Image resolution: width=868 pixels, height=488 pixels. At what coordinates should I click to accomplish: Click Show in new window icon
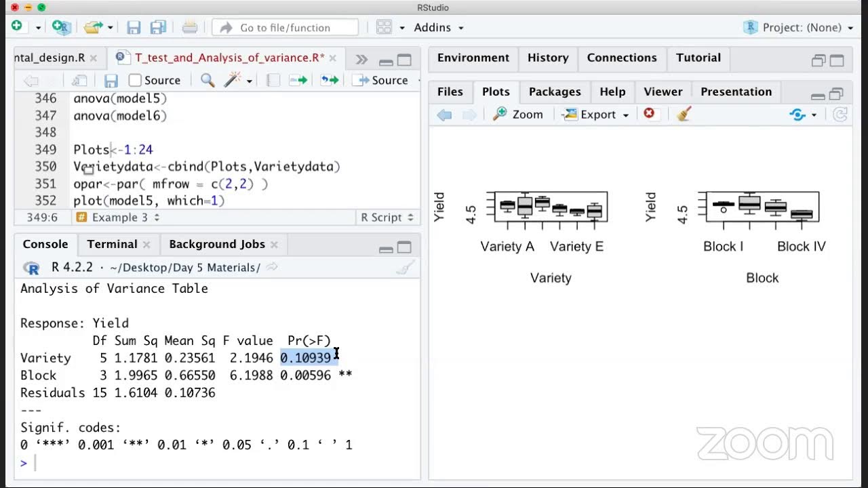click(x=79, y=81)
